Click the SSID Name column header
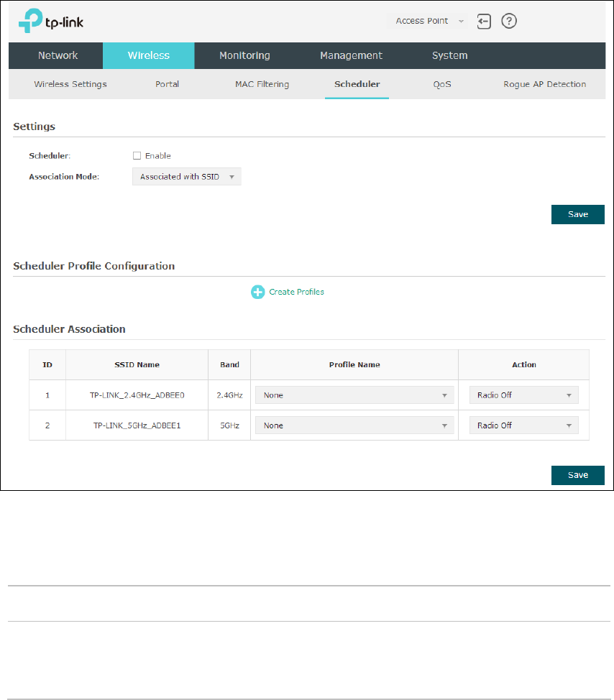 [137, 364]
